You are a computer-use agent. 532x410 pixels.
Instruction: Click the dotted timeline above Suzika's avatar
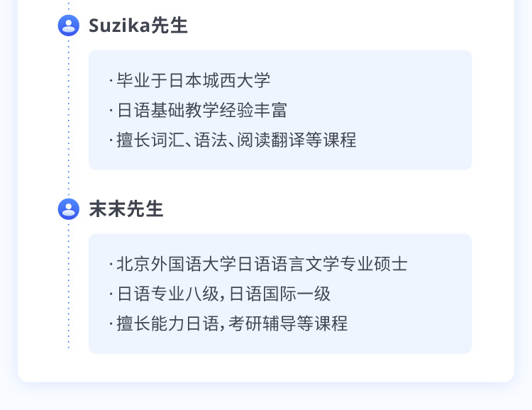(69, 7)
